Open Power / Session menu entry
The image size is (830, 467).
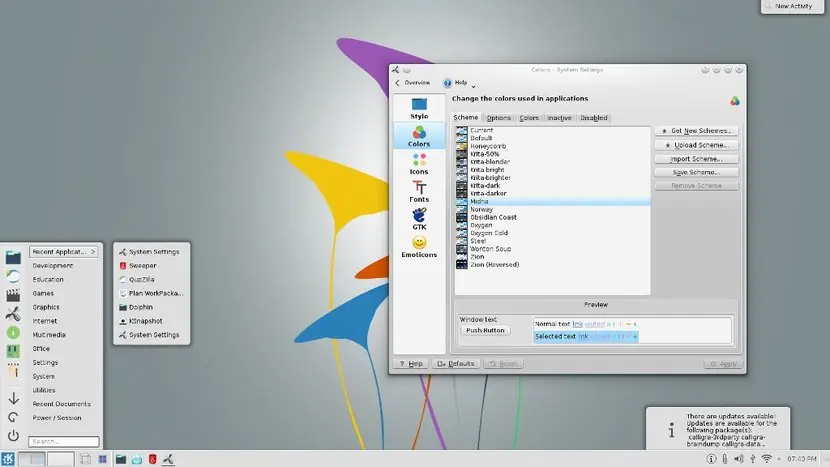57,417
